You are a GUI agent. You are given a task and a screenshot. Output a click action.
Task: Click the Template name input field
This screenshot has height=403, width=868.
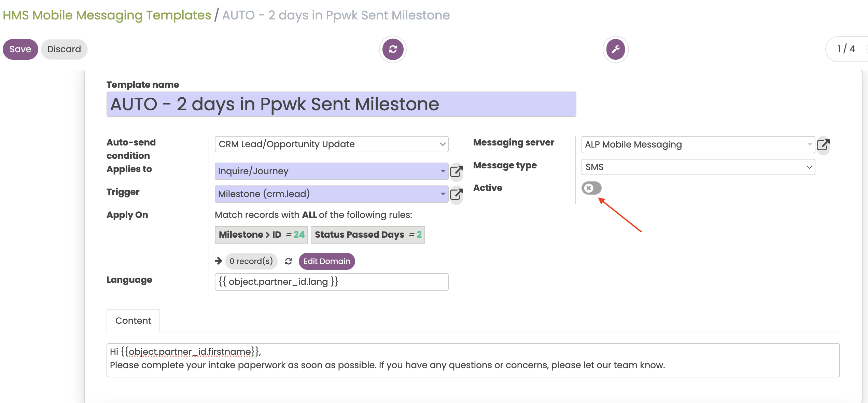341,104
